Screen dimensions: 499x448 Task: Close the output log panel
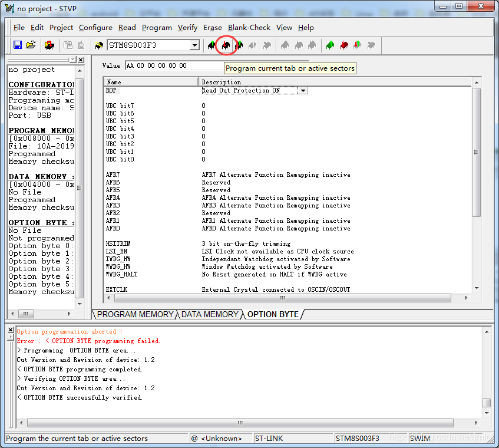tap(11, 331)
